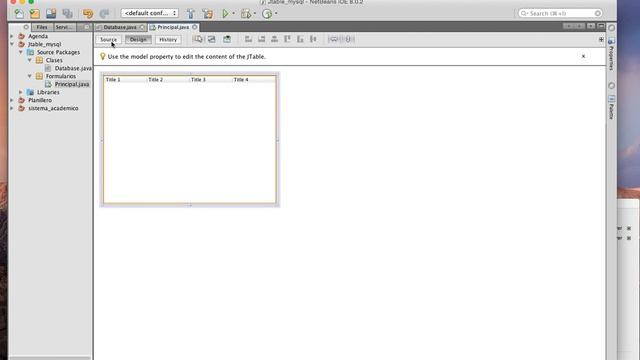Align right in column icon
This screenshot has width=640, height=360.
(x=261, y=39)
